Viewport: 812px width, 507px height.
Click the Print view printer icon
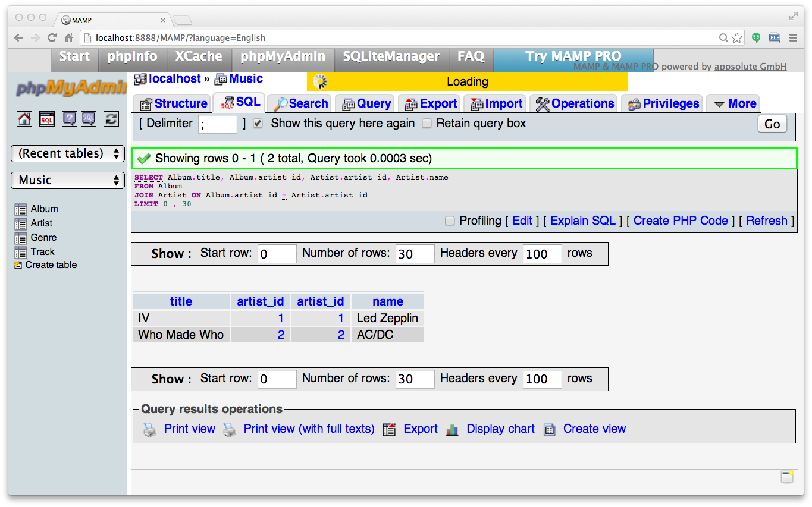tap(149, 429)
